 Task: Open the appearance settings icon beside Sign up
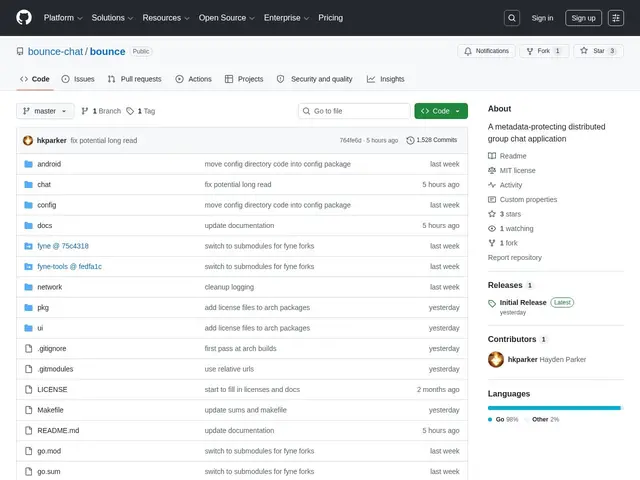(x=616, y=18)
